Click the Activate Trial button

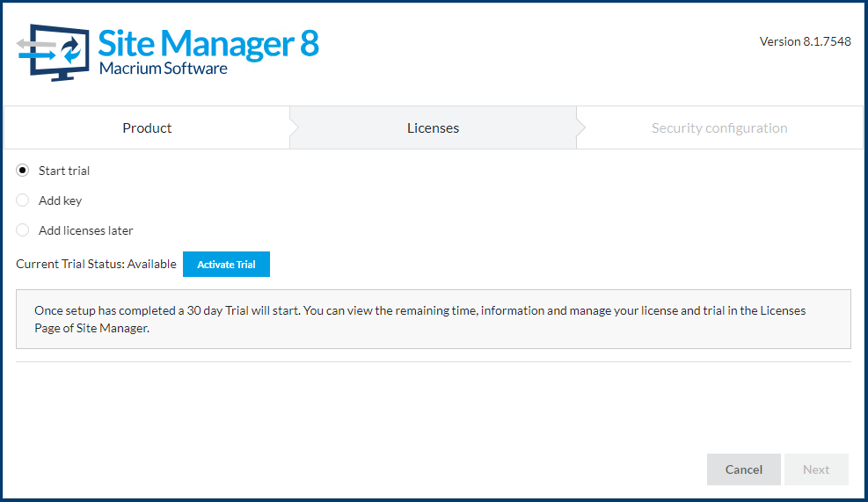tap(226, 265)
